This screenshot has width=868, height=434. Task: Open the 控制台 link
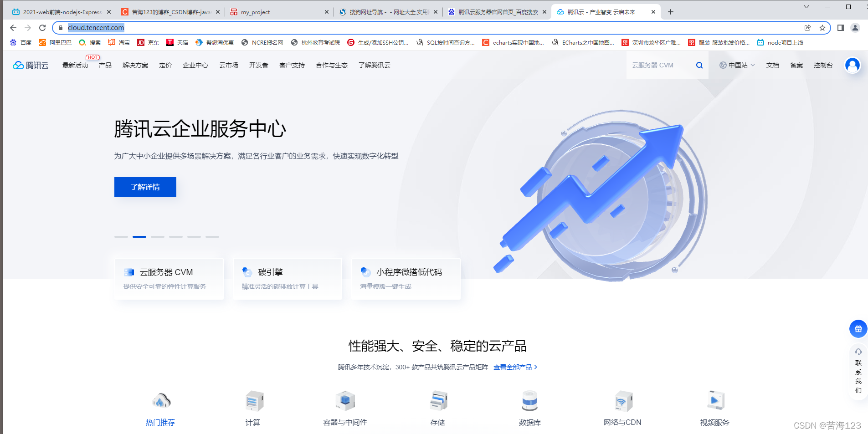(x=823, y=65)
